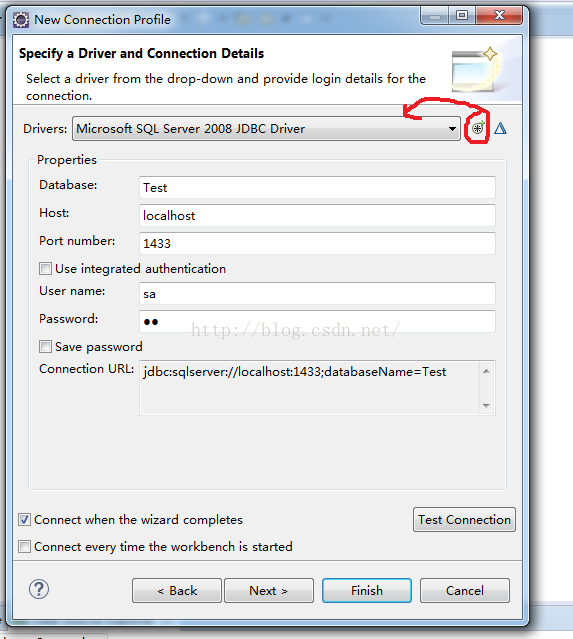Focus the Database input field

pyautogui.click(x=317, y=187)
